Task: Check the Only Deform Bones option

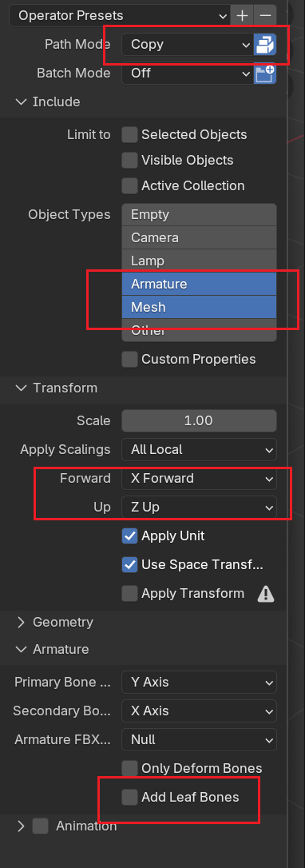Action: (x=130, y=768)
